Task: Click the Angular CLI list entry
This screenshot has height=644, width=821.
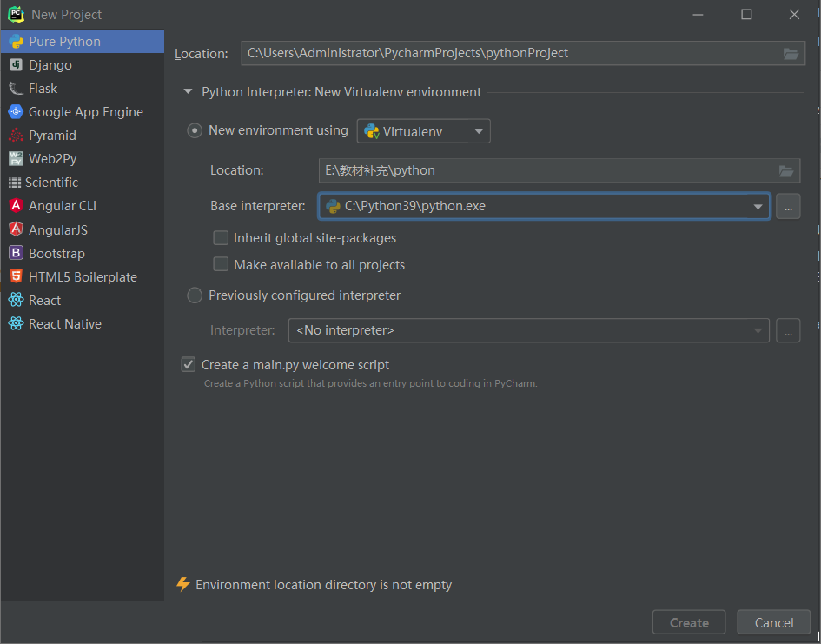Action: [83, 206]
